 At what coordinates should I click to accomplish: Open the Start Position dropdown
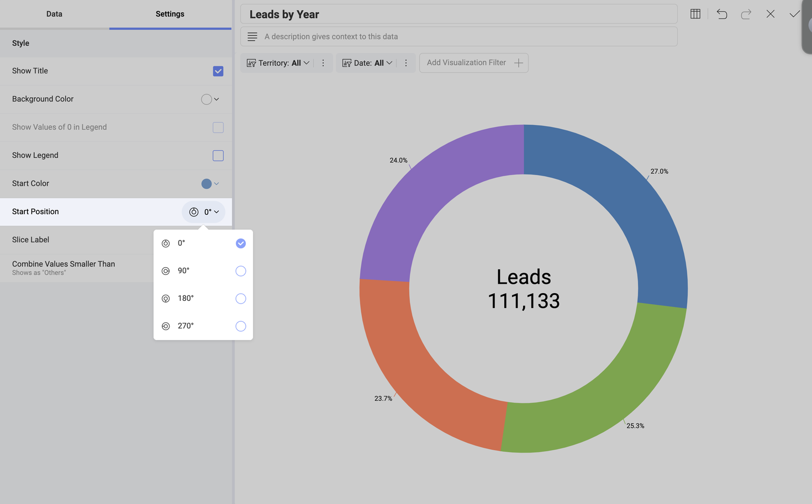pos(203,212)
